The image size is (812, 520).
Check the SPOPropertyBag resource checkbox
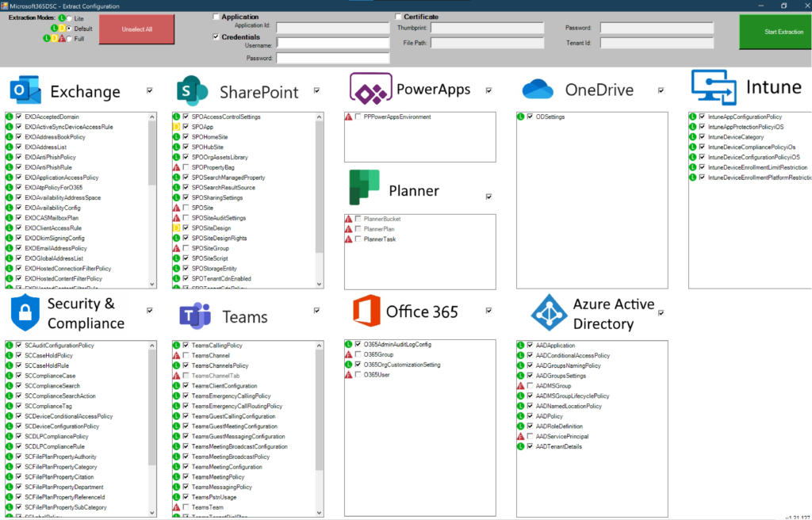[186, 167]
